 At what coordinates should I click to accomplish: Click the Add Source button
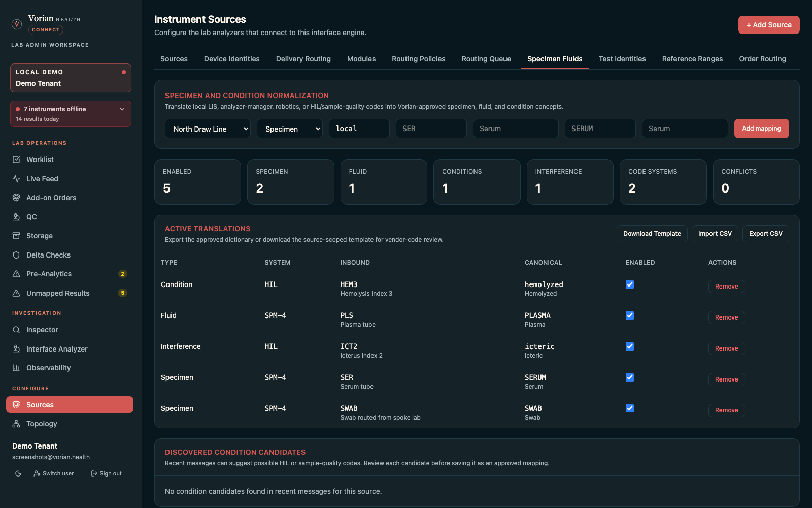(769, 25)
